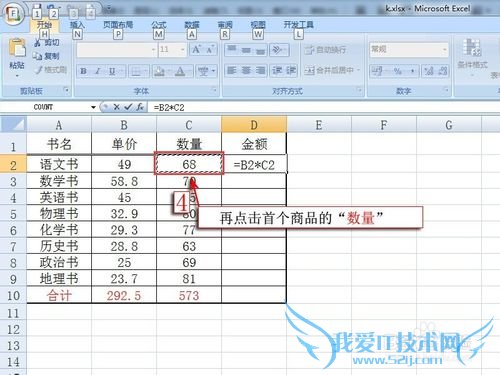Viewport: 500px width, 375px height.
Task: Click the Grow Font (larger A) icon
Action: click(x=196, y=50)
